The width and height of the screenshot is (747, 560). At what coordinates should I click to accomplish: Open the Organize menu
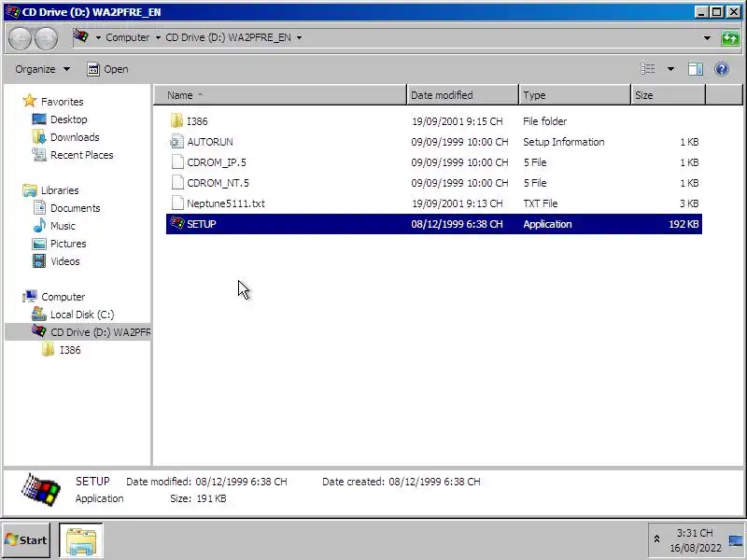coord(42,69)
